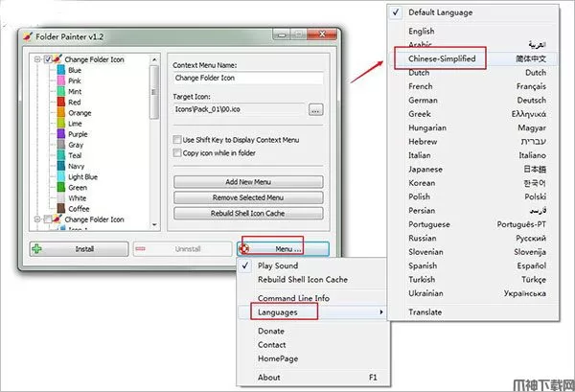Select the Light Blue color icon
This screenshot has width=575, height=392.
click(61, 176)
